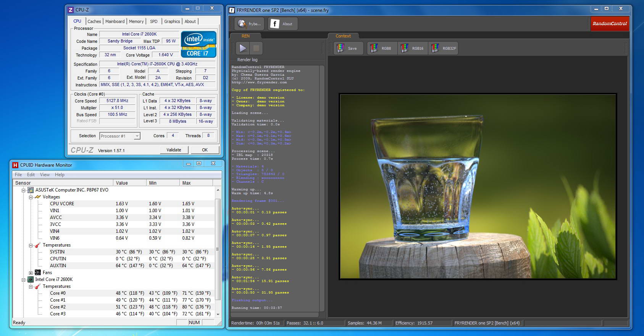644x336 pixels.
Task: Open the File menu in Hardware Monitor
Action: coord(18,175)
